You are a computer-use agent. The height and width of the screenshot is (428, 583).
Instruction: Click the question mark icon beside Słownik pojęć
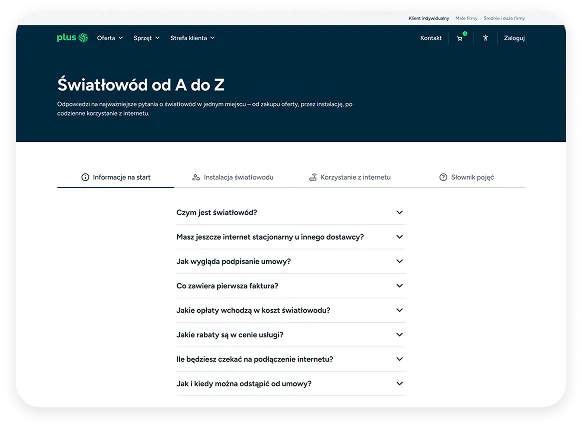point(443,177)
